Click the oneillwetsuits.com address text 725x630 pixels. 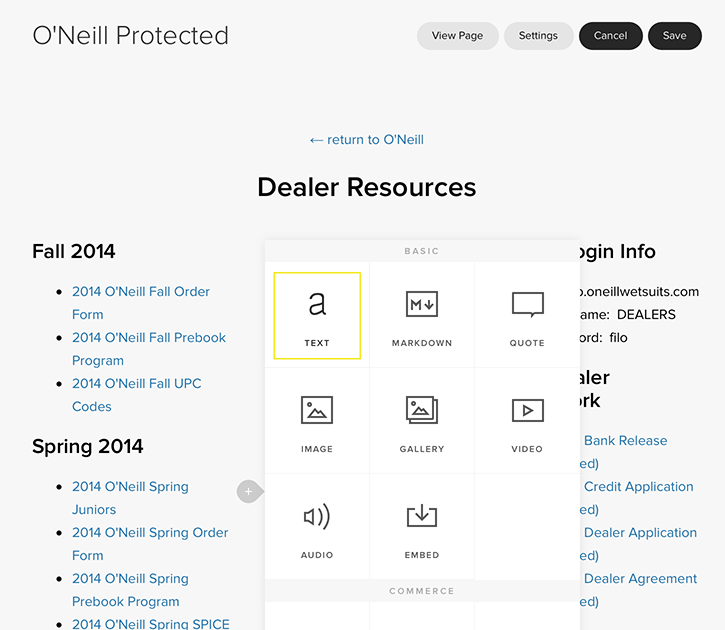click(x=639, y=292)
